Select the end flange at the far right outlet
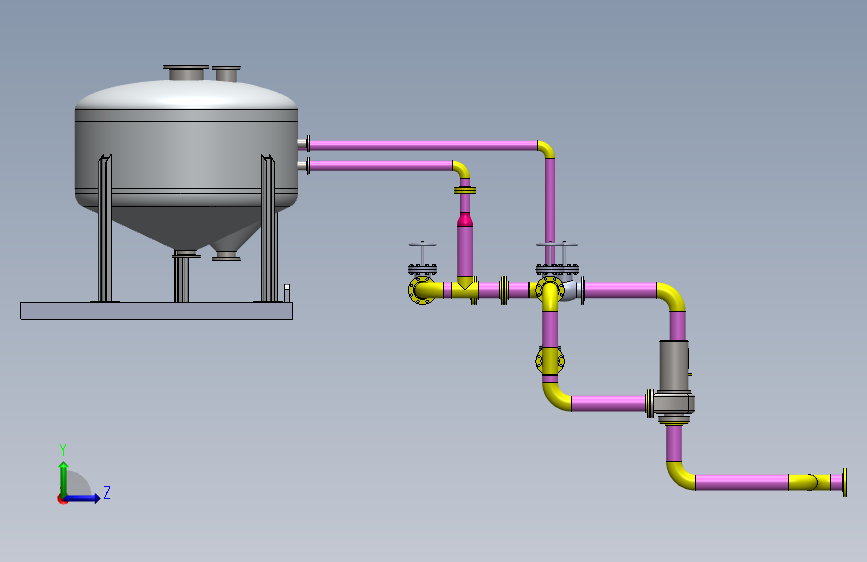 coord(844,482)
